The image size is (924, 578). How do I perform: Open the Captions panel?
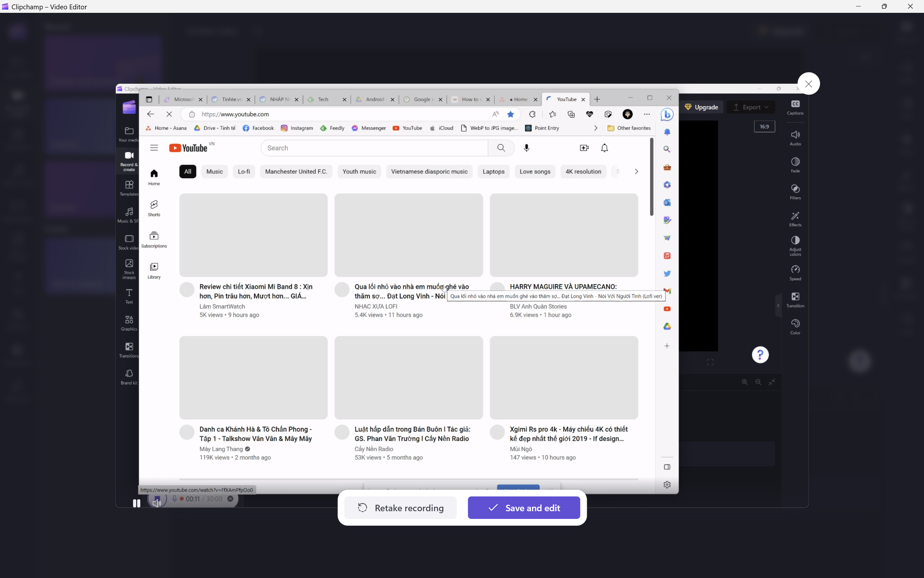[795, 108]
